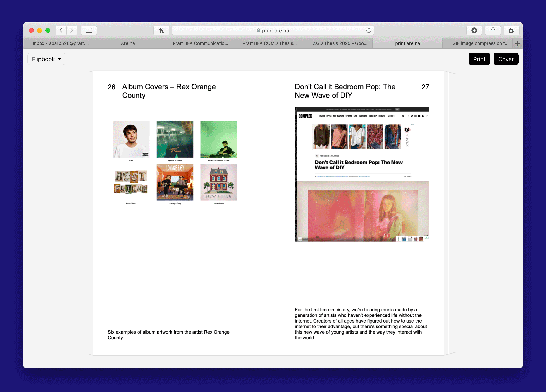This screenshot has width=546, height=392.
Task: Click the 'For the first time in history' paragraph
Action: (x=361, y=324)
